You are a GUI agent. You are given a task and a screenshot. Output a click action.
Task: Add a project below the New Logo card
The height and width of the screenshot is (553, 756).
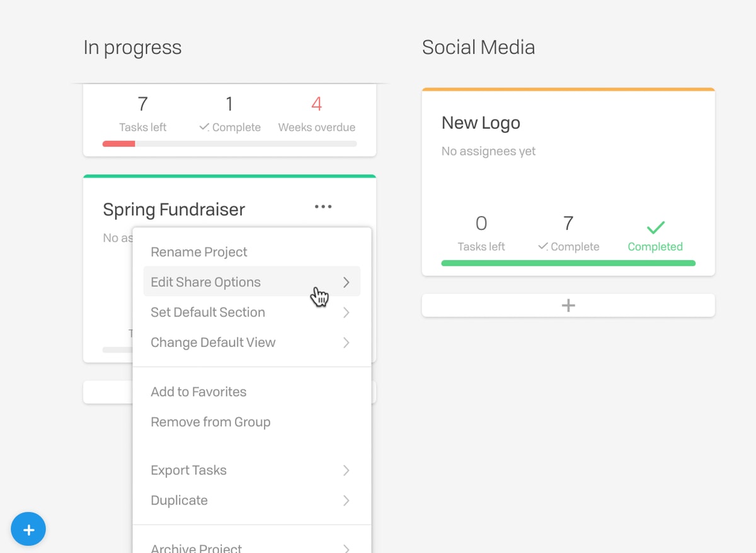568,305
